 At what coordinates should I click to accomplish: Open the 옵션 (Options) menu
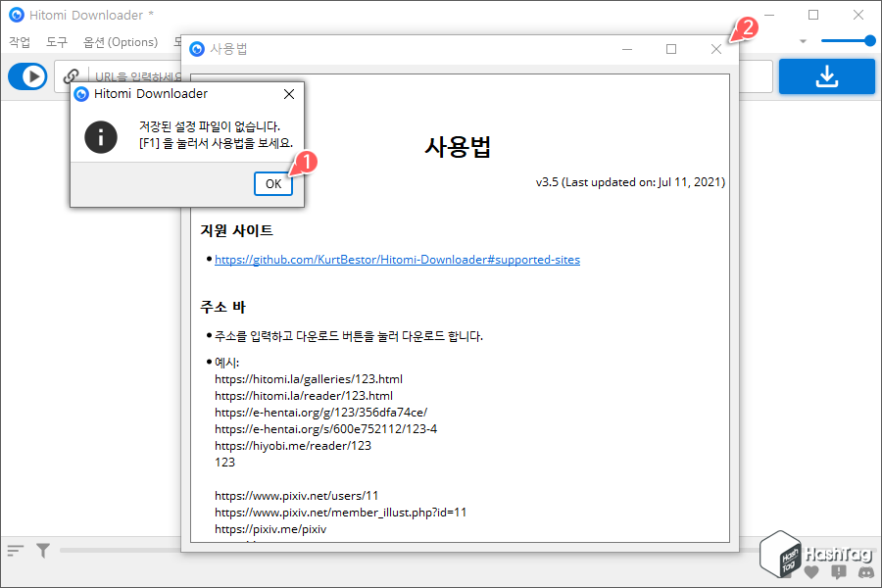(120, 42)
